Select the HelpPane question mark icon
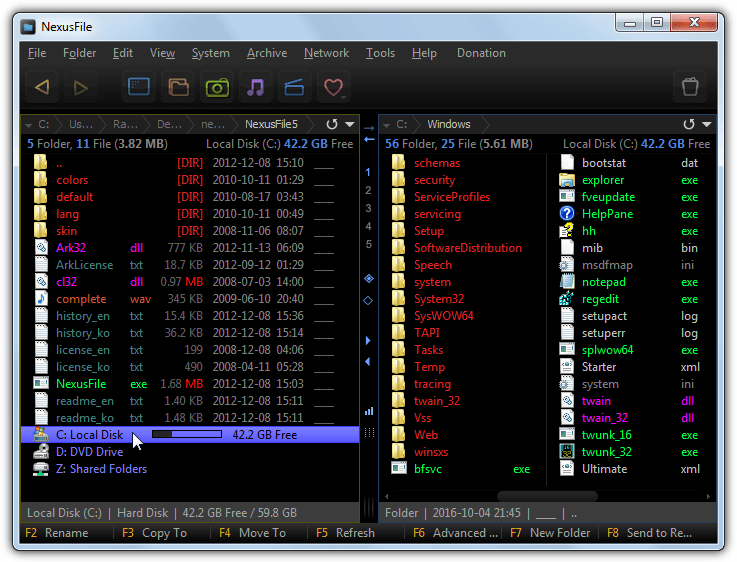This screenshot has width=737, height=562. [567, 214]
